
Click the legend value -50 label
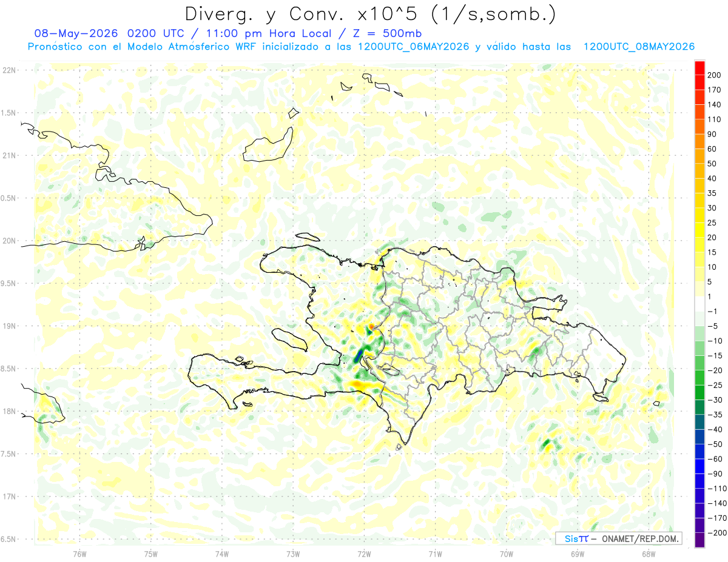[715, 444]
